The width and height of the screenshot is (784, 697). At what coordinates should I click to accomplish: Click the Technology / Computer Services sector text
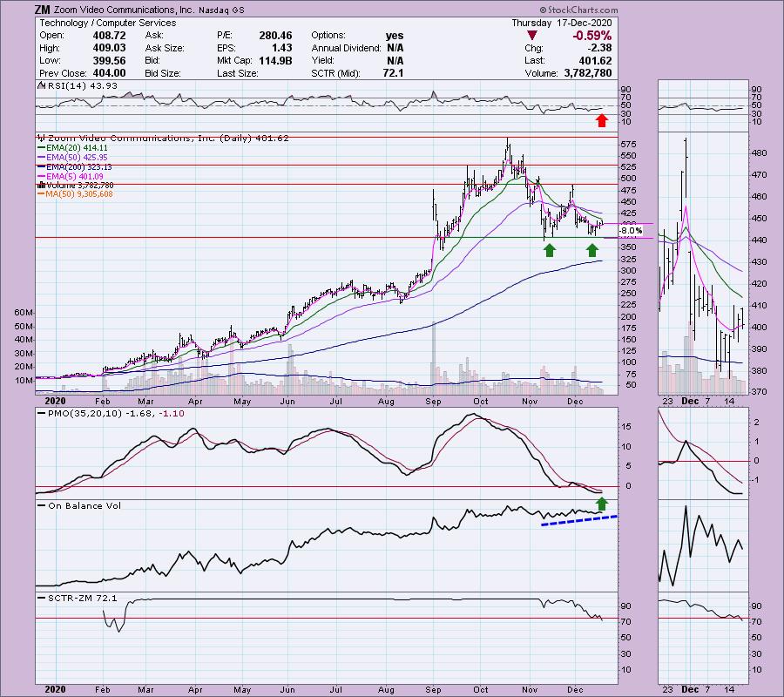[x=108, y=23]
